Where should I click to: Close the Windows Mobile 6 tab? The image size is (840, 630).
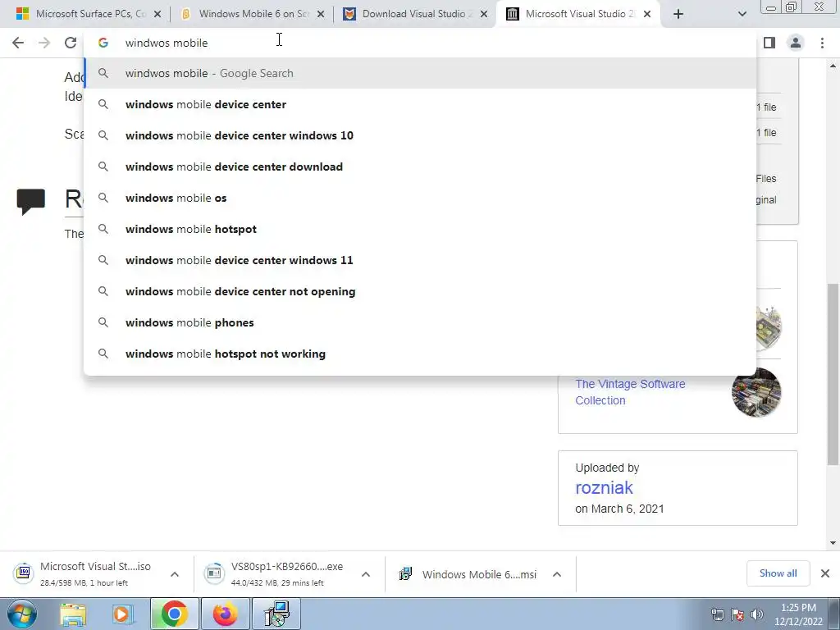coord(321,15)
